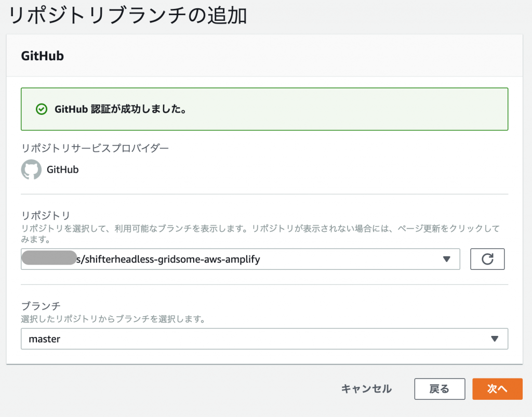Click the GitHub panel header title
The width and height of the screenshot is (532, 417).
coord(43,56)
